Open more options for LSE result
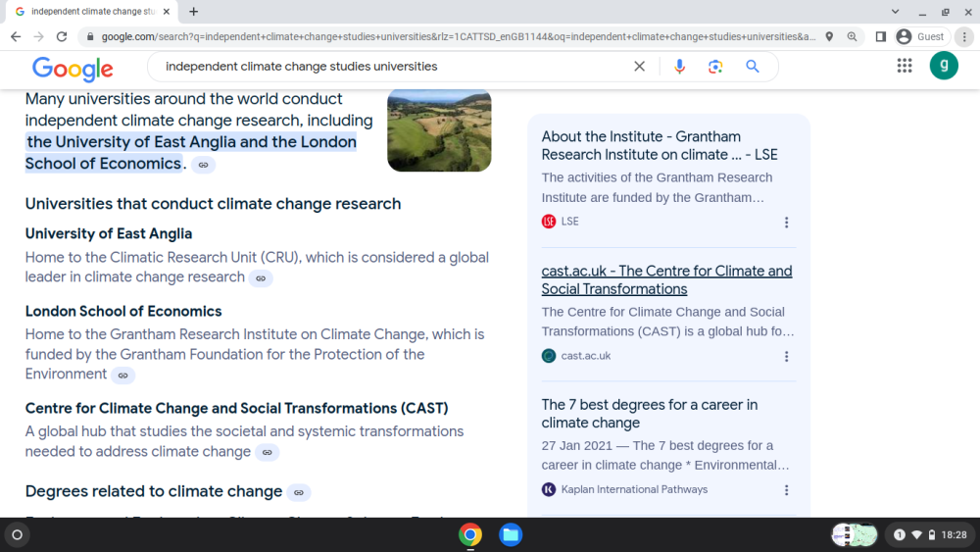 [786, 222]
